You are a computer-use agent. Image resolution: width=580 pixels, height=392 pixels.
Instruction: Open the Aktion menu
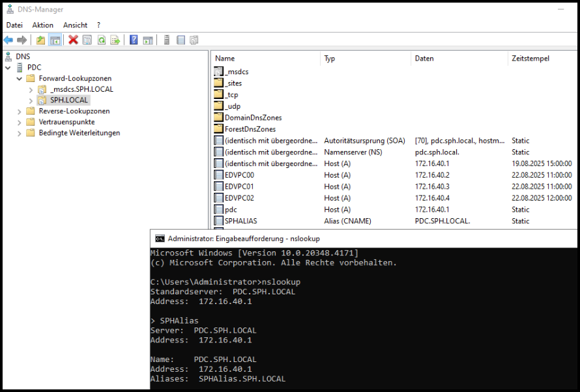coord(43,25)
